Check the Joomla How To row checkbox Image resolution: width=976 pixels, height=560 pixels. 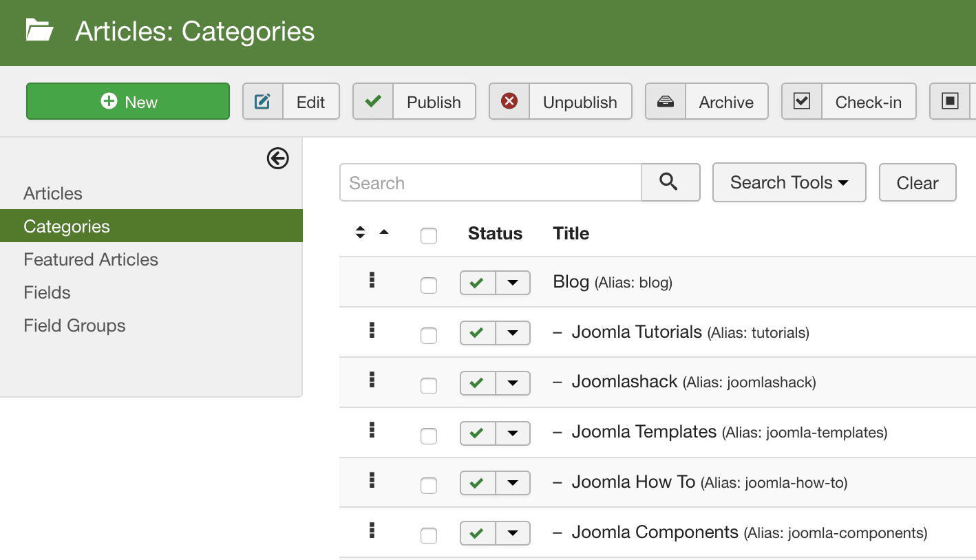point(429,486)
